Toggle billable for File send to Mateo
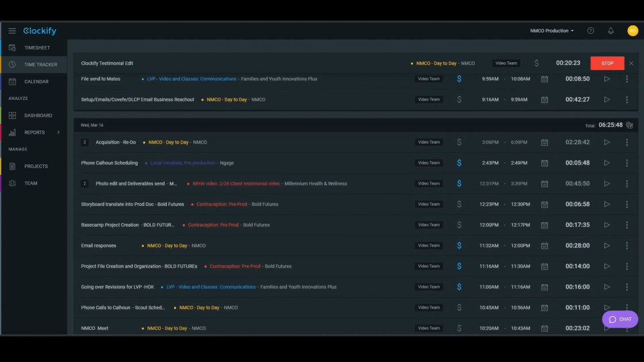Image resolution: width=644 pixels, height=362 pixels. point(459,79)
